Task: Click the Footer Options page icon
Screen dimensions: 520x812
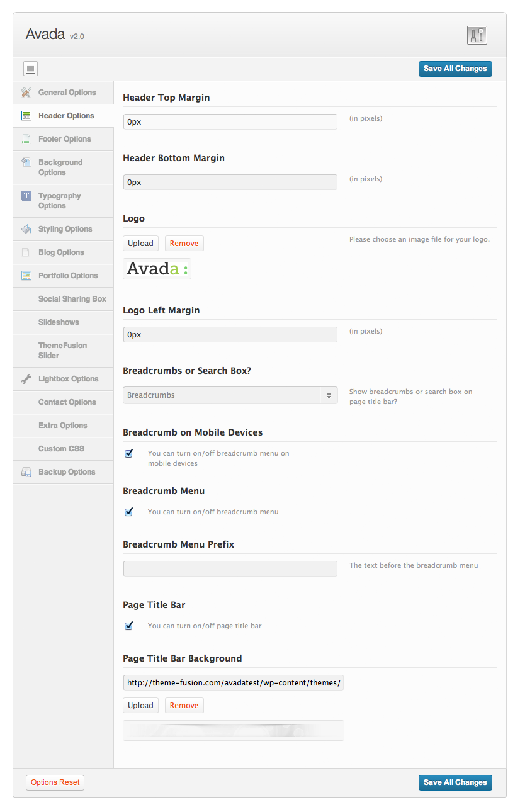Action: (26, 139)
